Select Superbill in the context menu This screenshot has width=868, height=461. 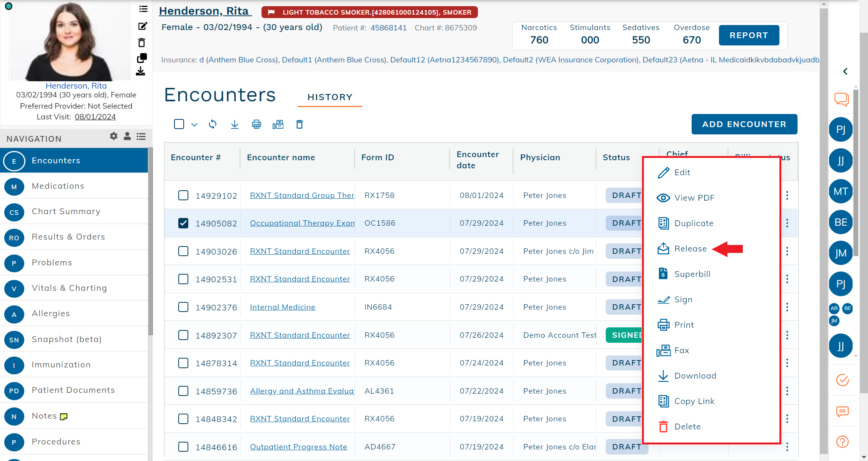pyautogui.click(x=692, y=274)
